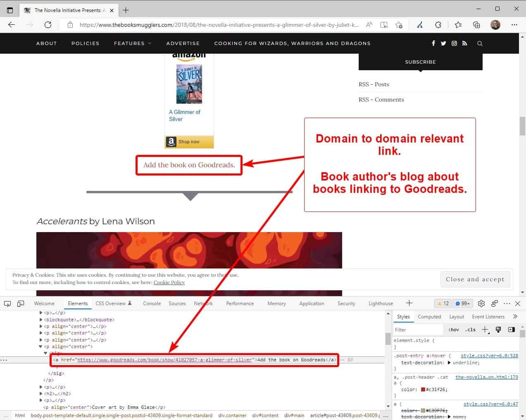Open the DevTools send feedback icon

[x=495, y=304]
